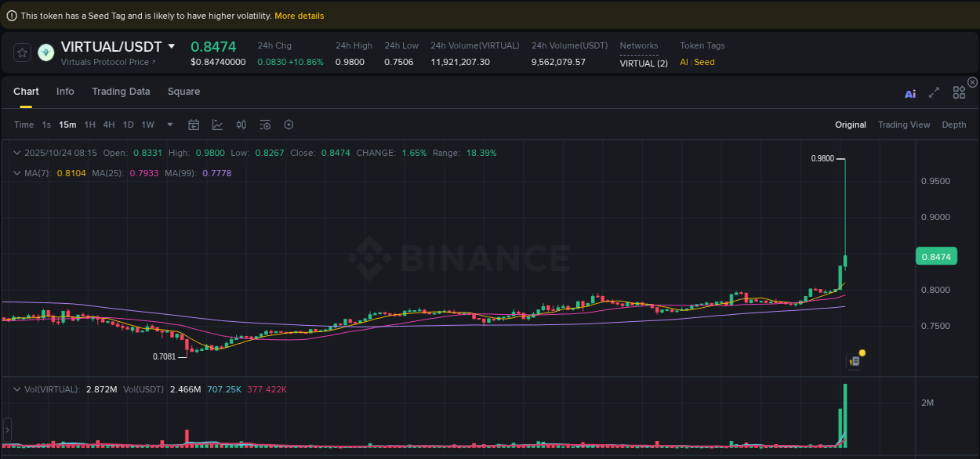
Task: Open the chart widgets grid icon
Action: [958, 92]
